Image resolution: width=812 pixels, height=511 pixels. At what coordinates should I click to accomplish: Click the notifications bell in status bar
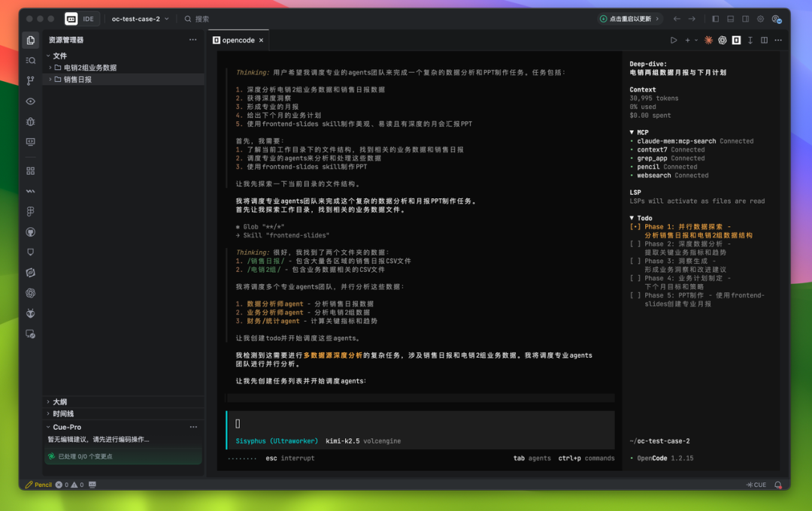click(x=778, y=485)
